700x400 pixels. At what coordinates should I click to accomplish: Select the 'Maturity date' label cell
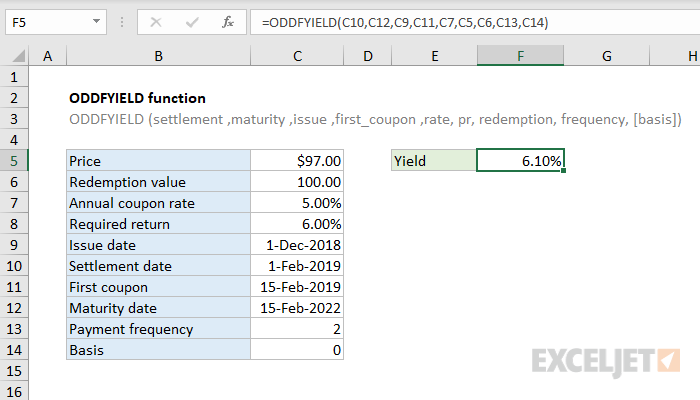158,308
